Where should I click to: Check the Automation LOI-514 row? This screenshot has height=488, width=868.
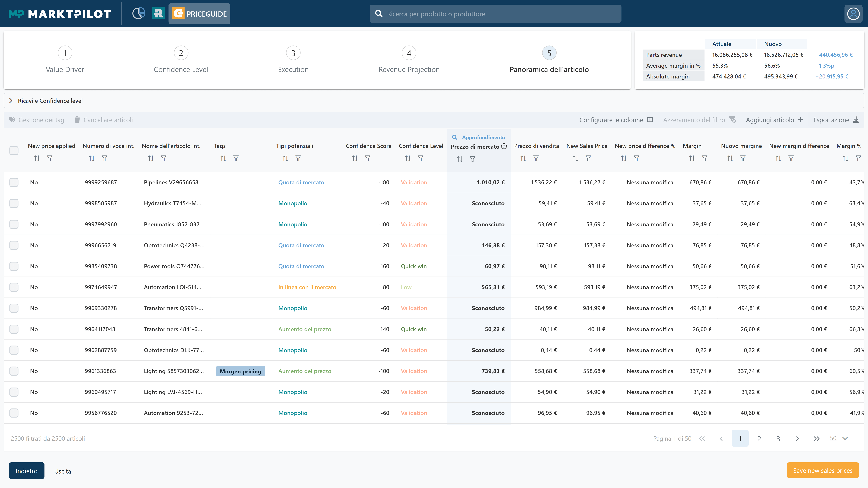click(14, 287)
